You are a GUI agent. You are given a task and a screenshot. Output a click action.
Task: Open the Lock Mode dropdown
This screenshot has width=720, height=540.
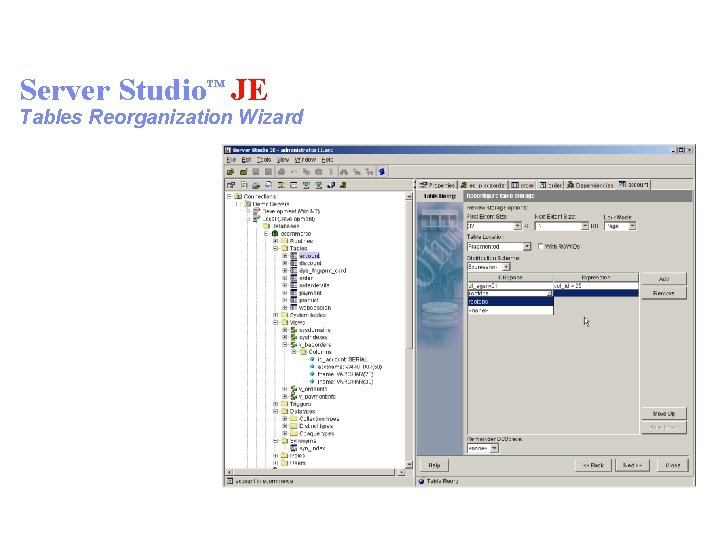[632, 226]
